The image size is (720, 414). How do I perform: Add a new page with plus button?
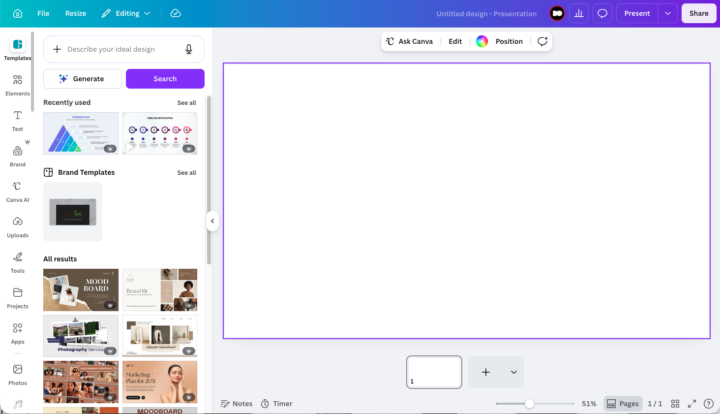(485, 372)
